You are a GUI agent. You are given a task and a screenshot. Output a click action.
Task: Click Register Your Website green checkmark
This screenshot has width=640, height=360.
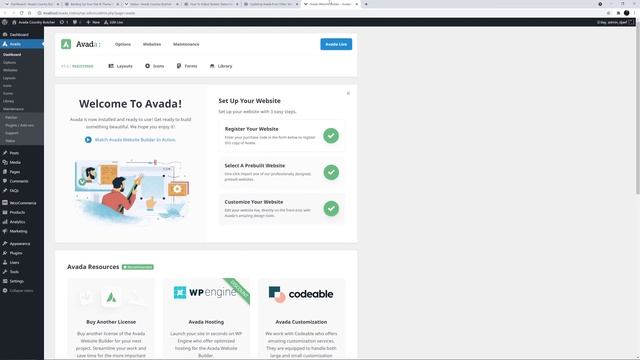[x=331, y=136]
